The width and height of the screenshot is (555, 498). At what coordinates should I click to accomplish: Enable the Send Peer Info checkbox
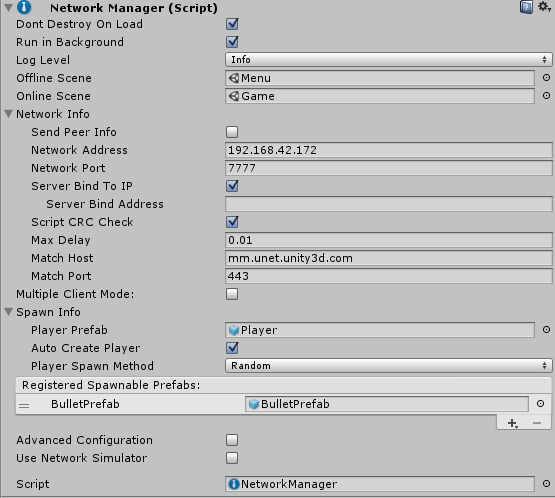coord(232,132)
